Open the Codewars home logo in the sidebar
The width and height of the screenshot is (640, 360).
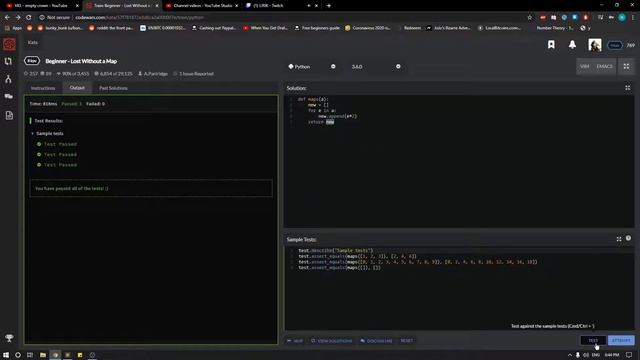pos(9,44)
